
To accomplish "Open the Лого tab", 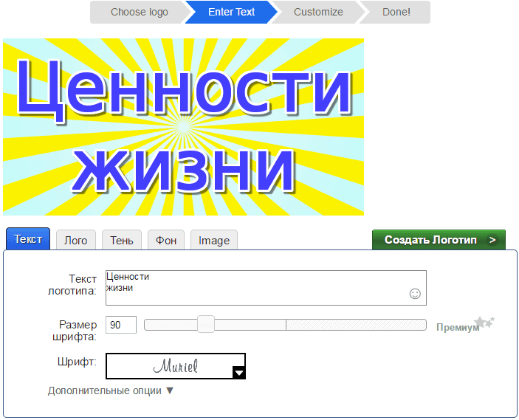I will point(76,240).
